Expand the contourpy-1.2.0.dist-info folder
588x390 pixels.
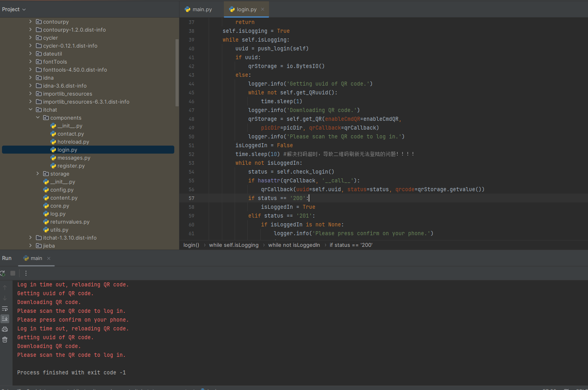point(30,30)
